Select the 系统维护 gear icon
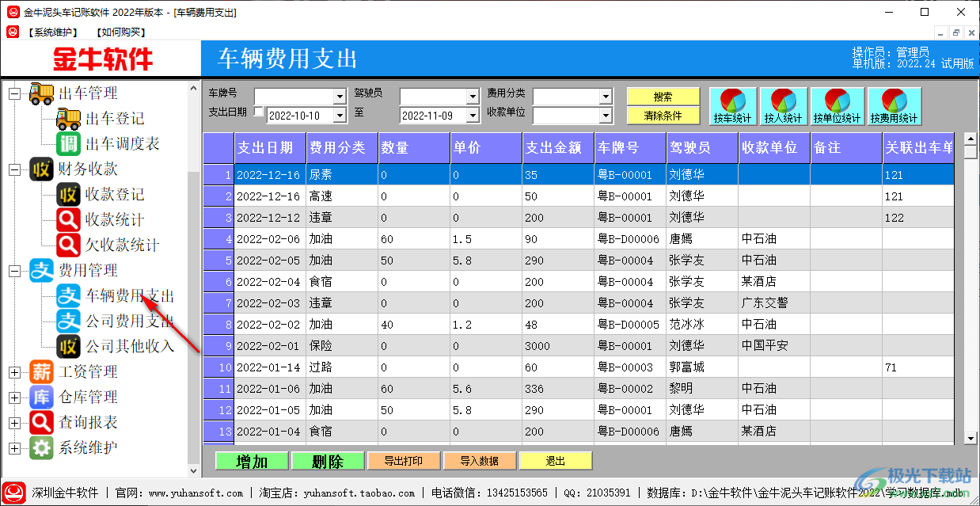This screenshot has height=506, width=980. pos(42,447)
